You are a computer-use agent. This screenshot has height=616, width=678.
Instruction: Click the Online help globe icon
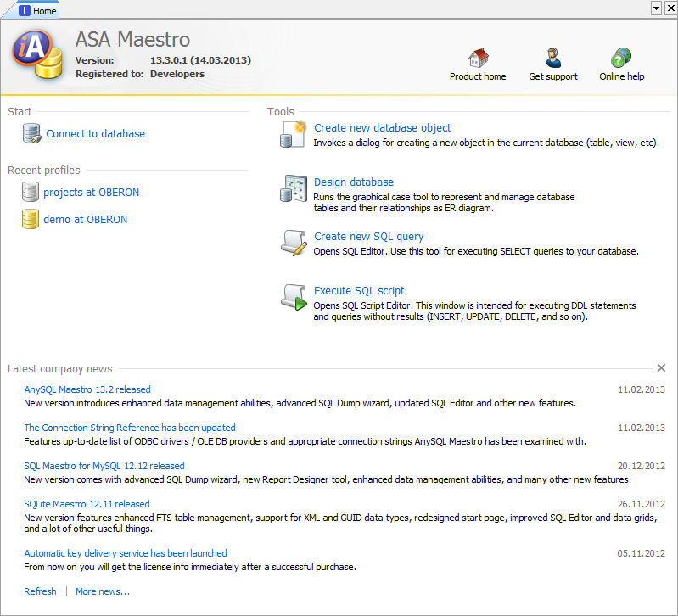[621, 58]
